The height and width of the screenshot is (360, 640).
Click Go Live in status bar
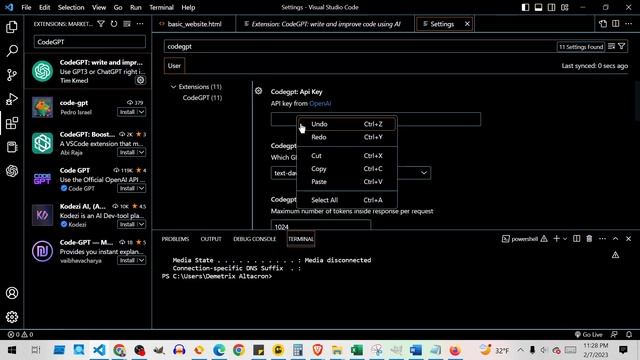pos(588,334)
